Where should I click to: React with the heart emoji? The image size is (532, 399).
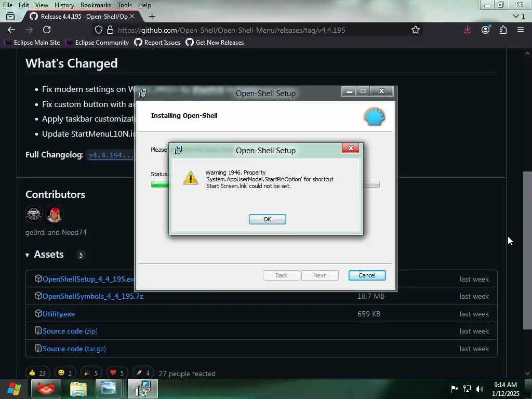coord(117,373)
